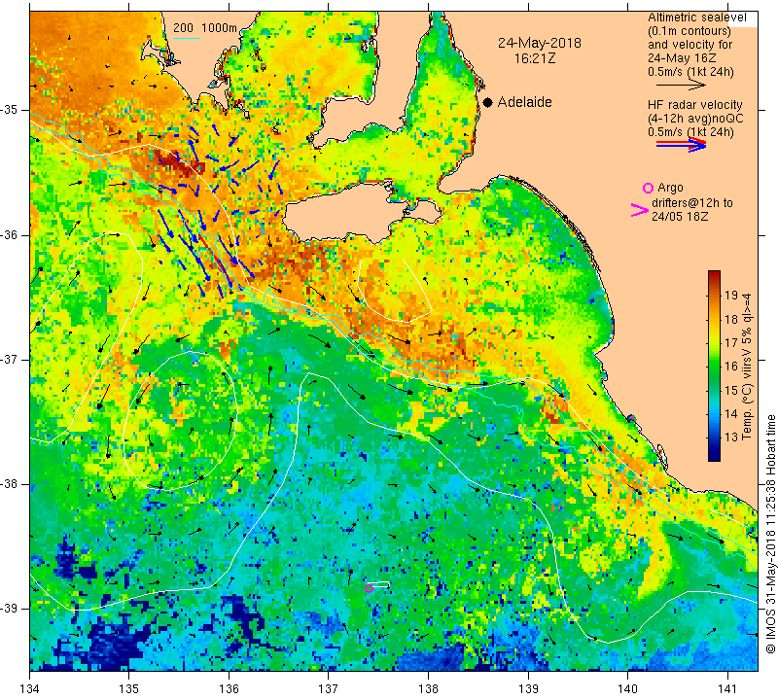778x700 pixels.
Task: Click the '134' longitude axis label
Action: click(x=30, y=689)
